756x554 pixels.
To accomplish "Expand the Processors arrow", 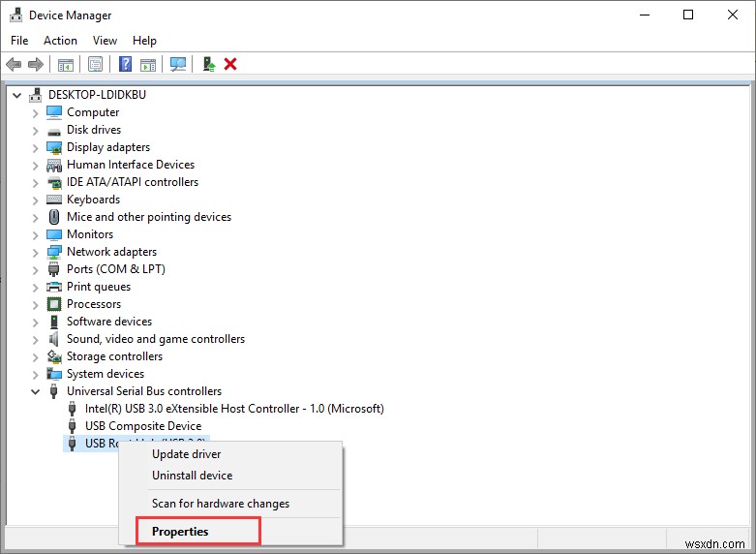I will tap(35, 305).
